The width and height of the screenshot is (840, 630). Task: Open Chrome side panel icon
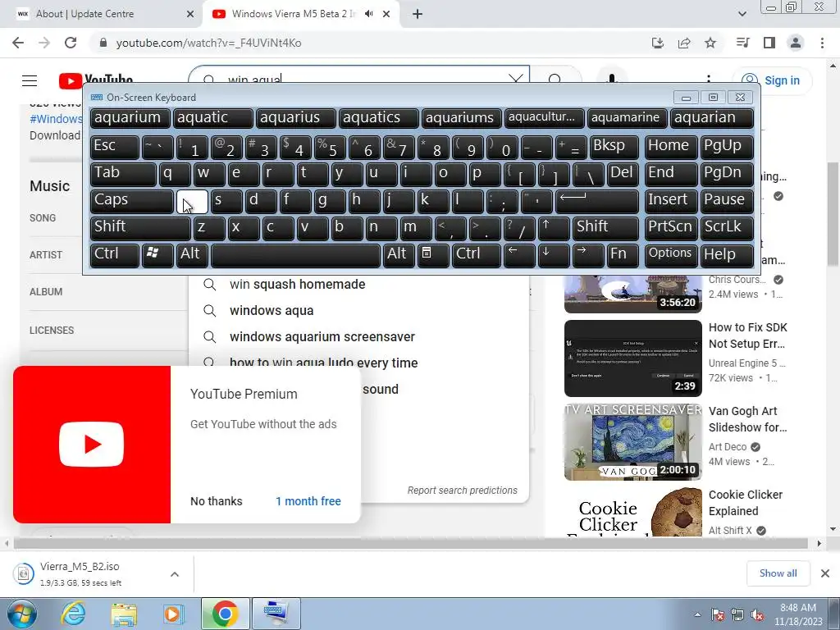pyautogui.click(x=769, y=43)
